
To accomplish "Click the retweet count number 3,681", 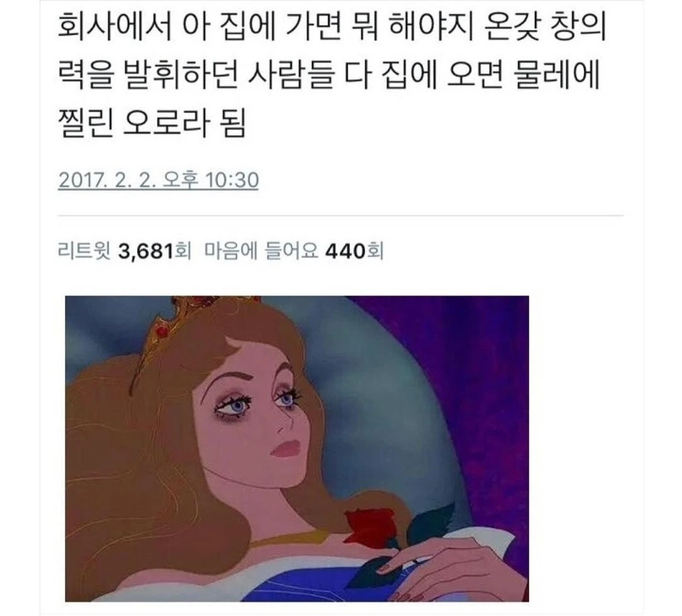I will (146, 251).
